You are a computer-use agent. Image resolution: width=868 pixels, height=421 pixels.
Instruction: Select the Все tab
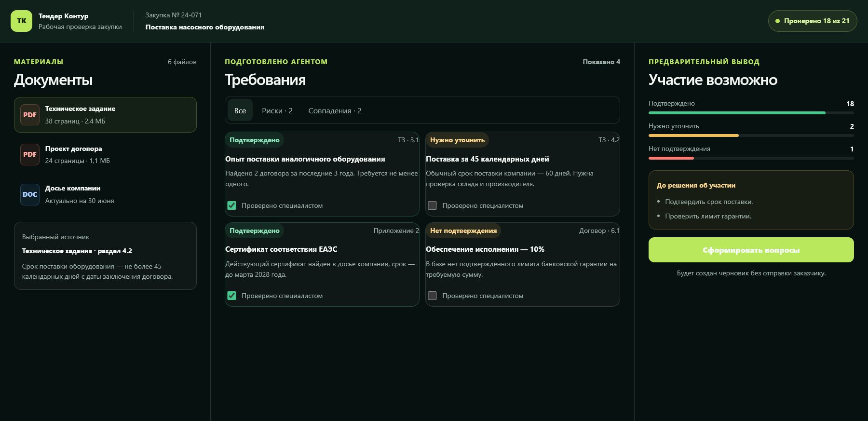point(240,110)
